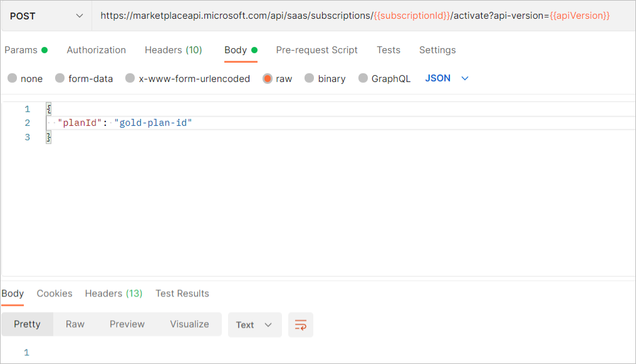Select the raw body radio button

coord(268,78)
